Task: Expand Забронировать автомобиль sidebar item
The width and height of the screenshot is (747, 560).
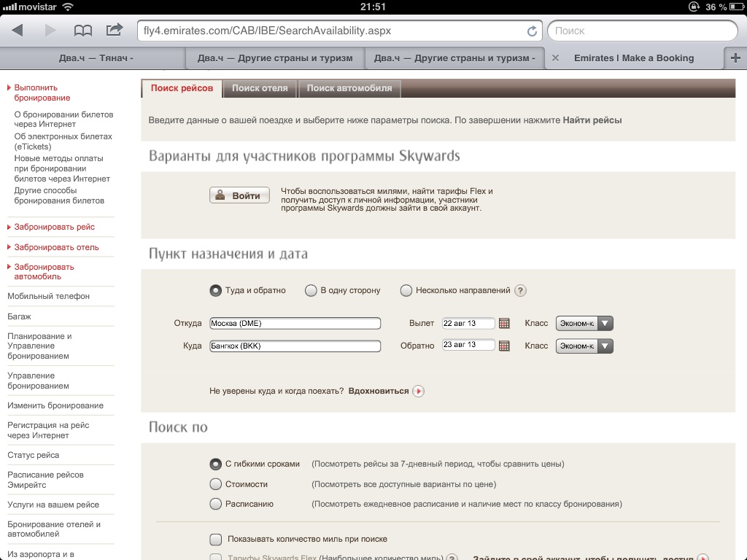Action: coord(44,271)
